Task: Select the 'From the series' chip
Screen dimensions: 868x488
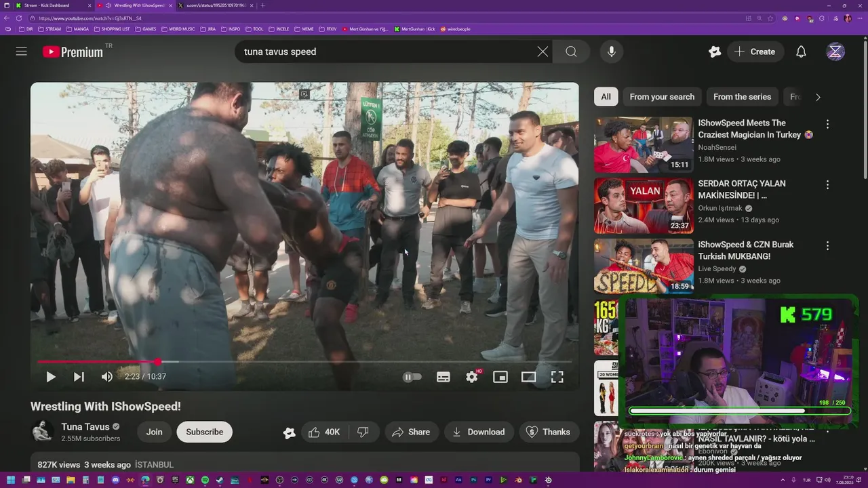Action: click(x=742, y=97)
